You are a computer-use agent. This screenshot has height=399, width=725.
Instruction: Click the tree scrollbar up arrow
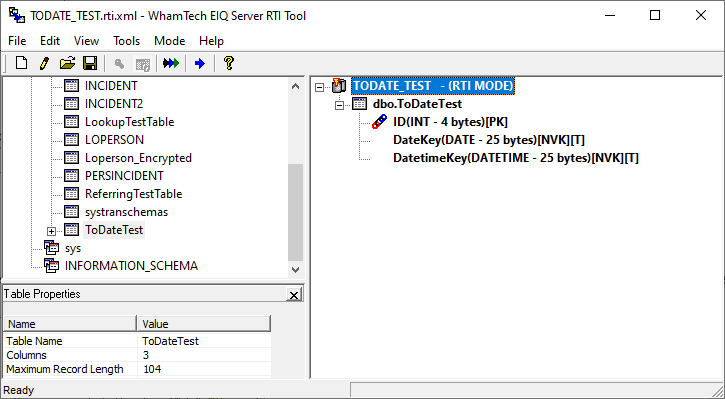click(295, 86)
